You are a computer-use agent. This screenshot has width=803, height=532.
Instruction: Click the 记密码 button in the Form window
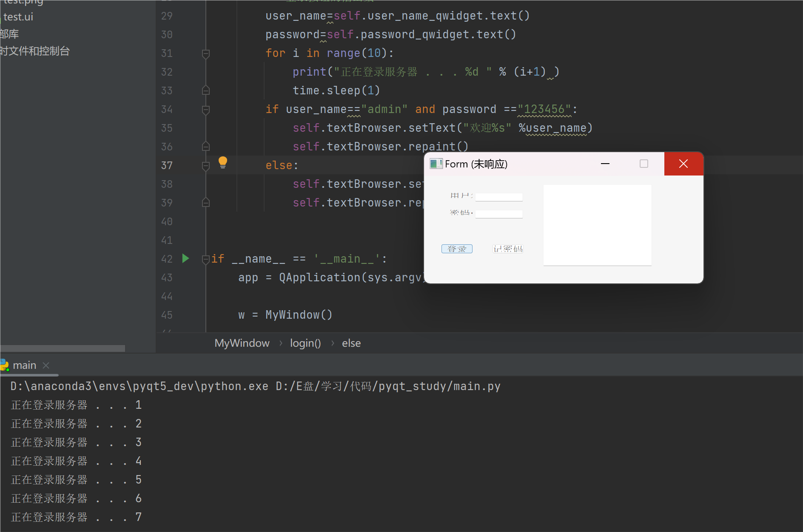point(508,249)
